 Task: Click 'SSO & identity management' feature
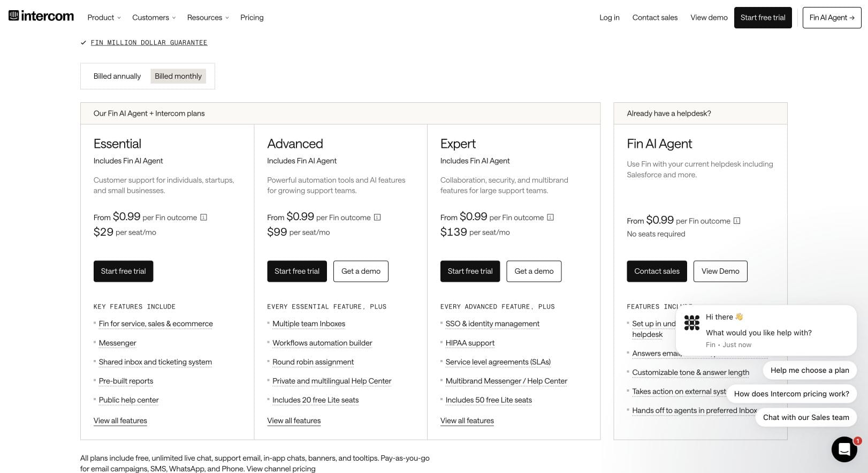tap(492, 324)
